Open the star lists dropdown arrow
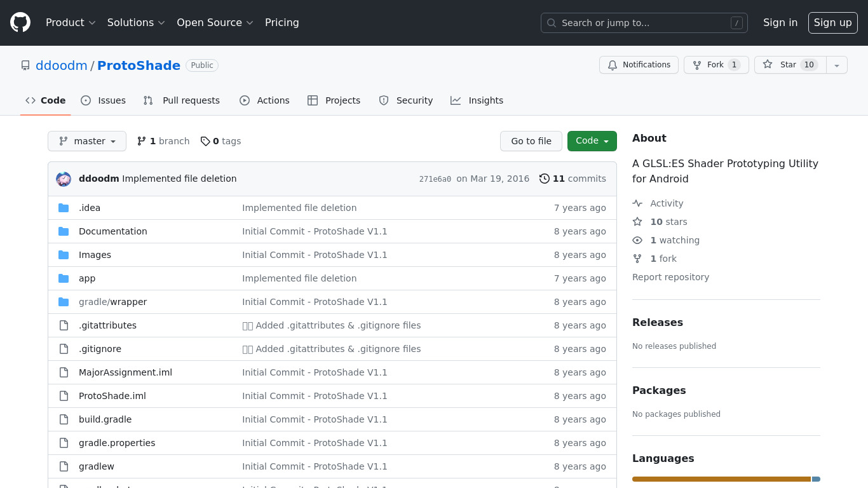868x488 pixels. coord(837,65)
